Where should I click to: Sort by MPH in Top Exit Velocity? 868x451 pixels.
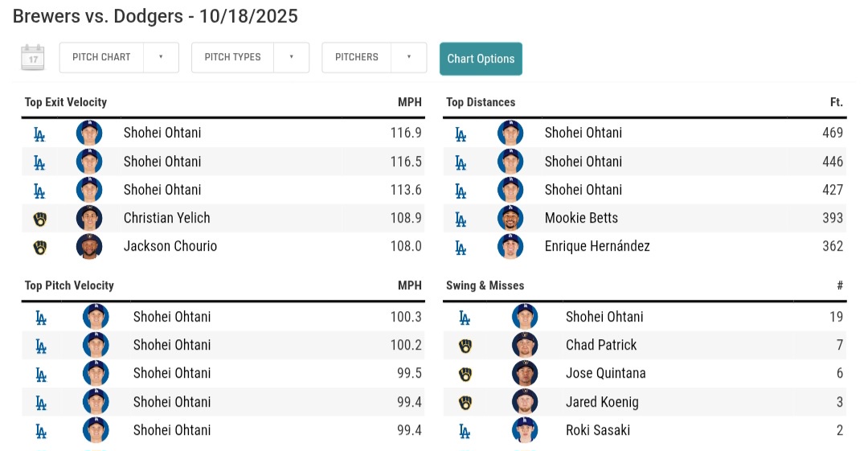coord(409,102)
